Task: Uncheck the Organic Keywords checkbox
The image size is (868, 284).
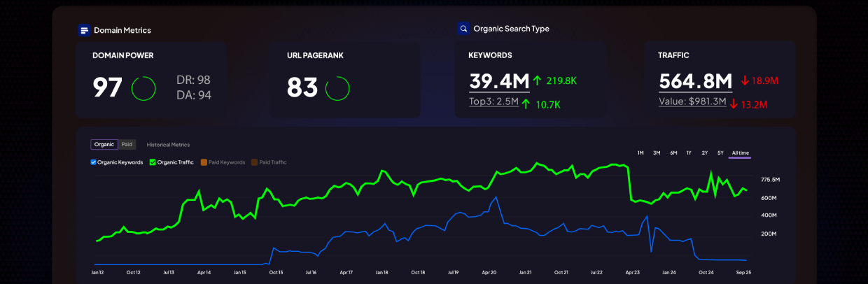Action: [x=94, y=162]
